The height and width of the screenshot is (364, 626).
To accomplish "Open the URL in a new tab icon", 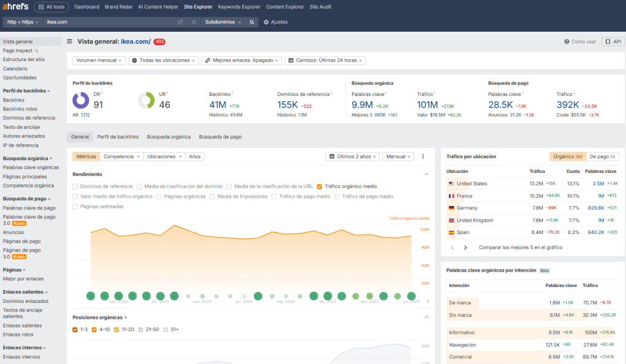I will click(x=180, y=22).
